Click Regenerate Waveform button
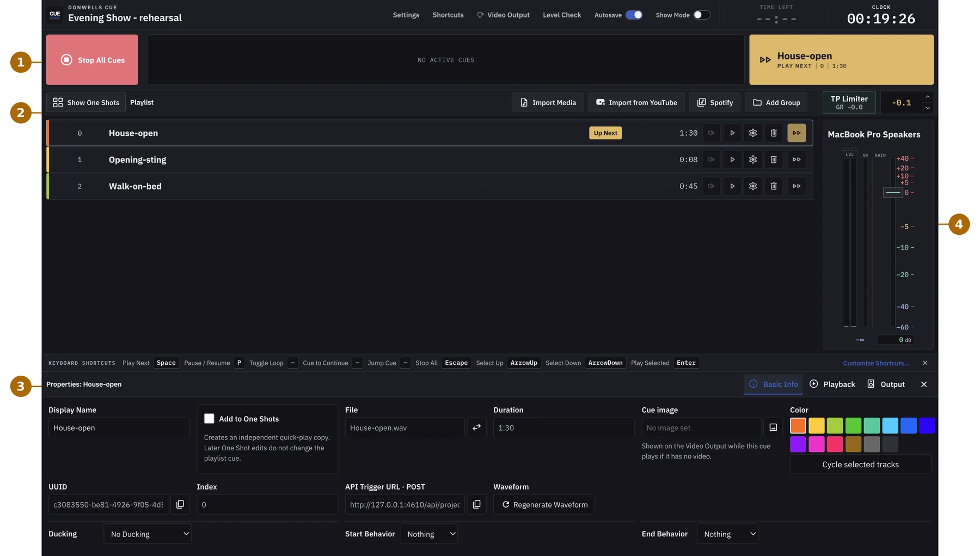This screenshot has height=556, width=980. tap(544, 505)
